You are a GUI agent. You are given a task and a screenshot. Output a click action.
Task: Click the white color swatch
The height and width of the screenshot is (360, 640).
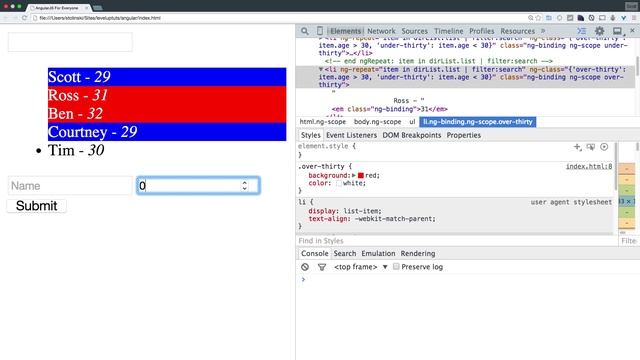pyautogui.click(x=339, y=183)
